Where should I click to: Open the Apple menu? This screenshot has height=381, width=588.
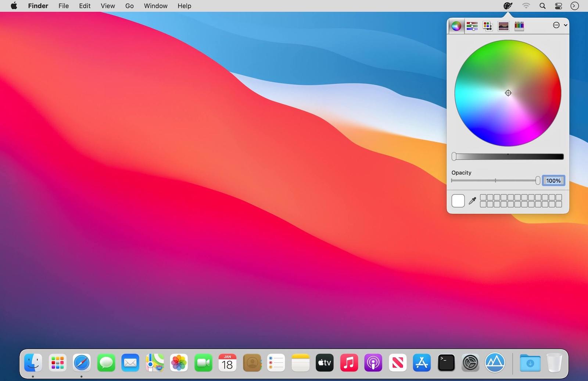tap(14, 6)
